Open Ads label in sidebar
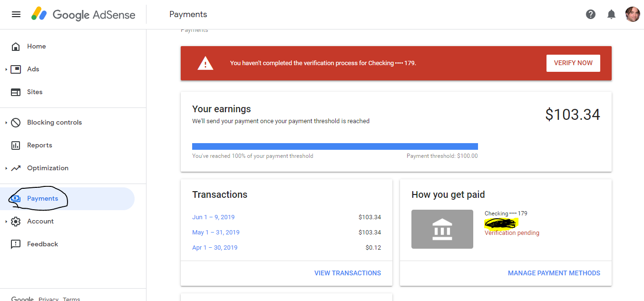Screen dimensions: 644x301 point(33,69)
